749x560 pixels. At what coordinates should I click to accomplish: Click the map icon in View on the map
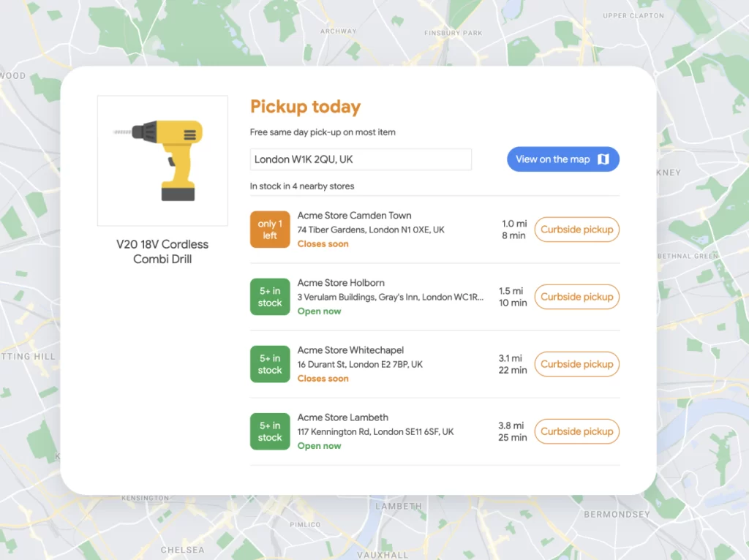pyautogui.click(x=603, y=159)
